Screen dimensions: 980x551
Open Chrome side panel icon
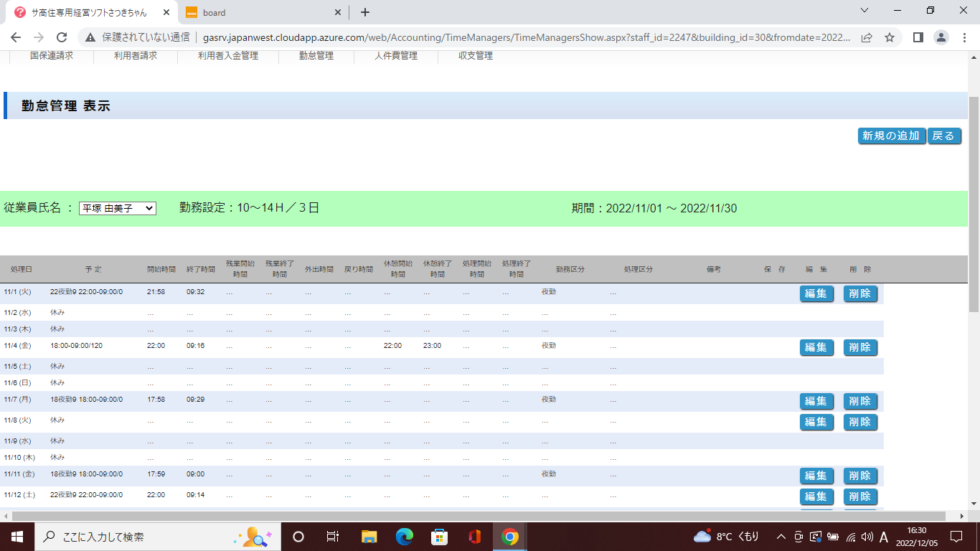(x=918, y=37)
